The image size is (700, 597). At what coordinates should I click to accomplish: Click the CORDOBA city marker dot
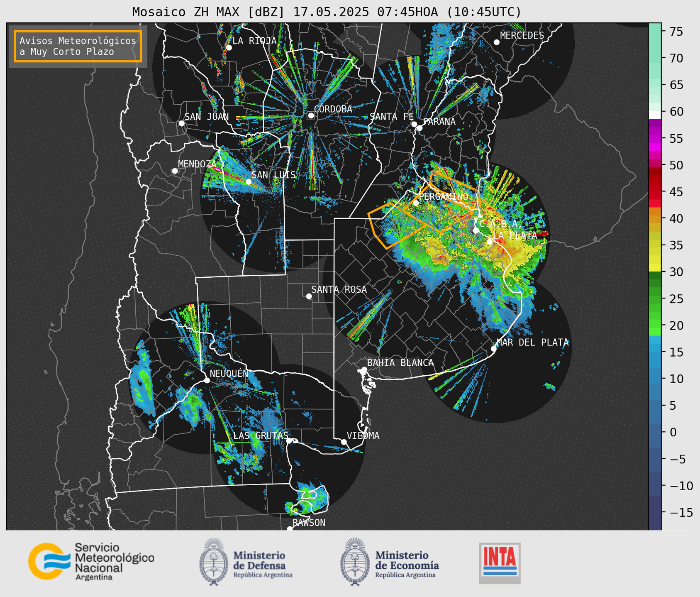[x=311, y=115]
